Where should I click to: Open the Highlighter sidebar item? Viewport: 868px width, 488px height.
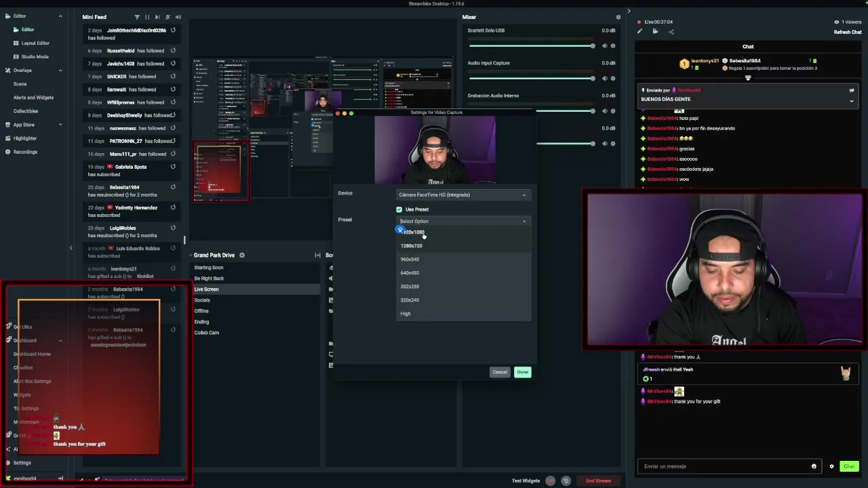25,138
